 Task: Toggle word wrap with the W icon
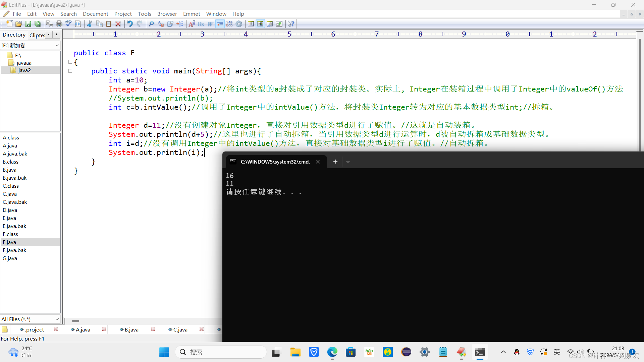pos(211,23)
